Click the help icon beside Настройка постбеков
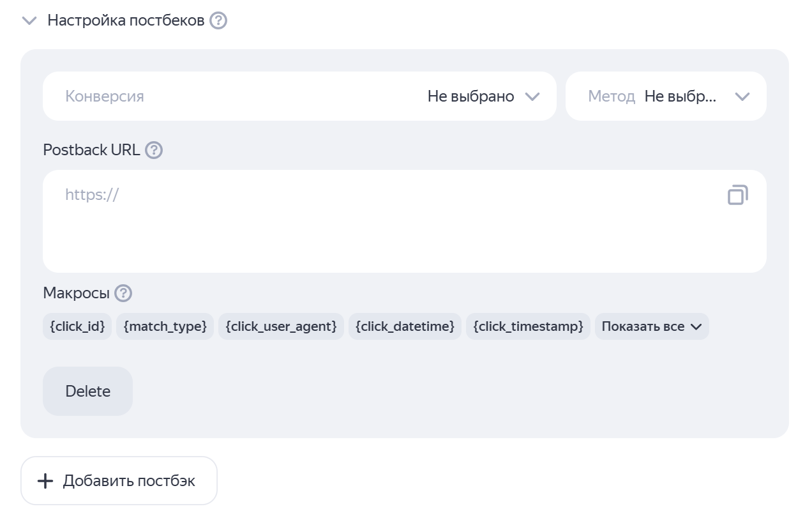Viewport: 812px width, 518px height. (x=218, y=20)
